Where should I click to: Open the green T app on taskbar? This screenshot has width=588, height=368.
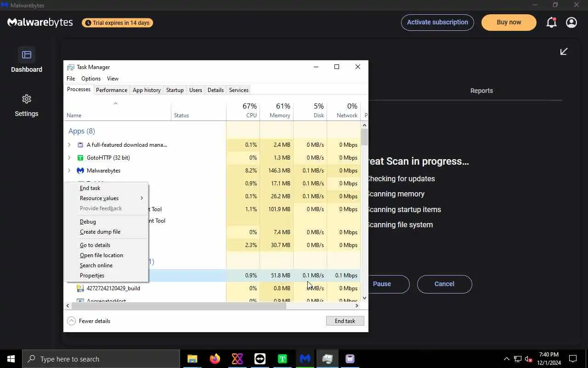pyautogui.click(x=283, y=359)
